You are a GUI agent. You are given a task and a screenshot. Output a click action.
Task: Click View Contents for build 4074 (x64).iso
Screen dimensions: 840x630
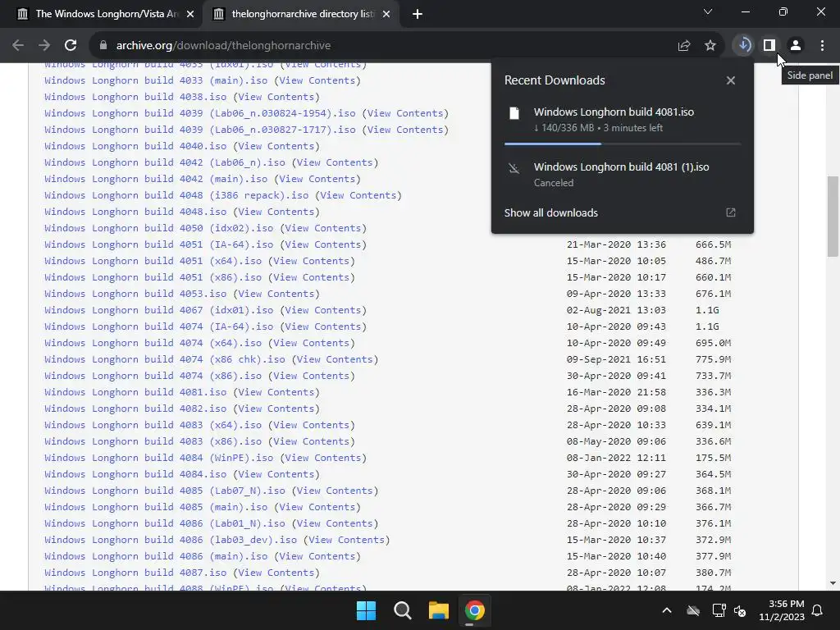coord(311,343)
